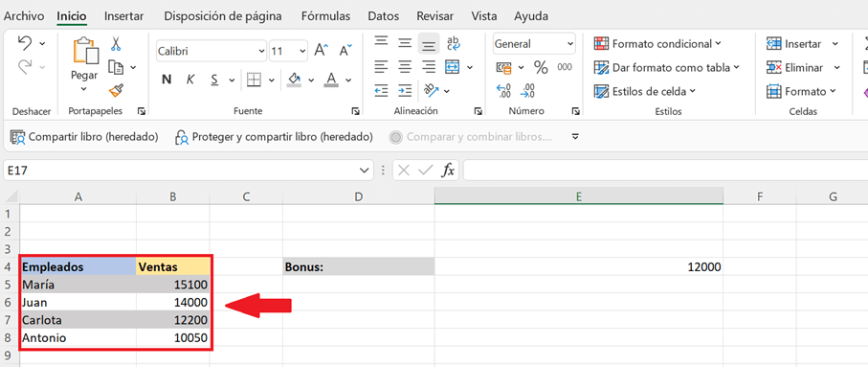Select the cell containing 12000
The image size is (868, 367).
[578, 267]
